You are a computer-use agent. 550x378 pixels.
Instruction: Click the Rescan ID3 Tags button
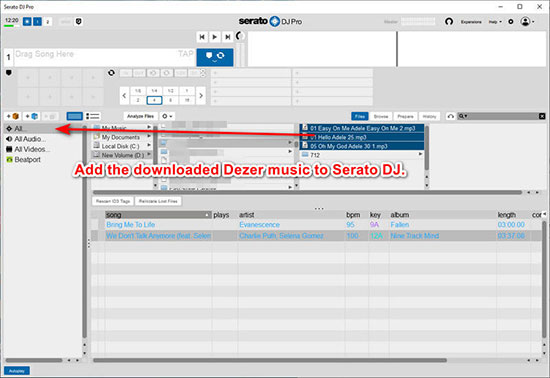[x=113, y=201]
